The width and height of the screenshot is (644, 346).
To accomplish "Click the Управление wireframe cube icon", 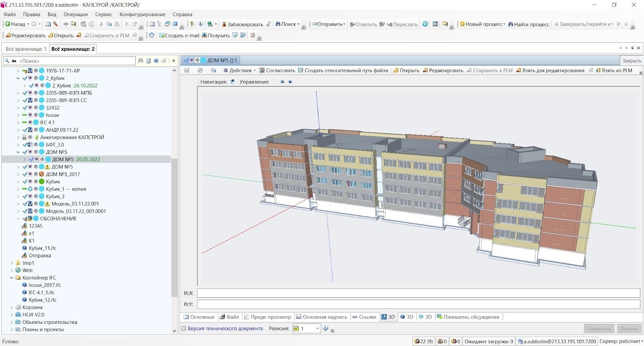I will pos(275,82).
